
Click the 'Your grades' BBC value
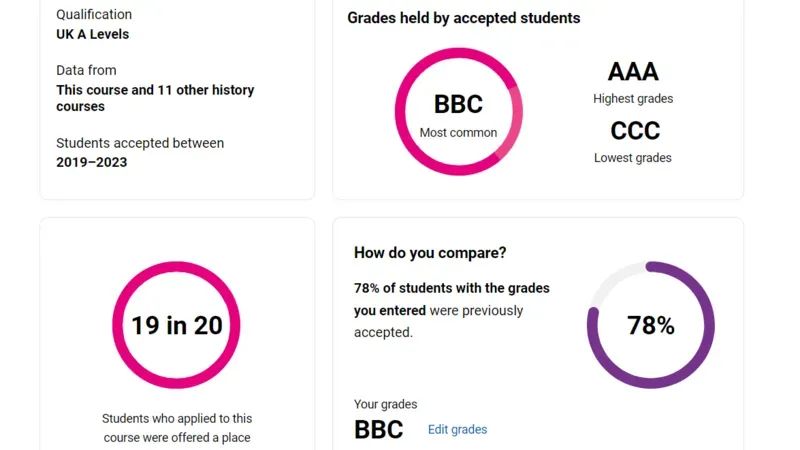(379, 430)
